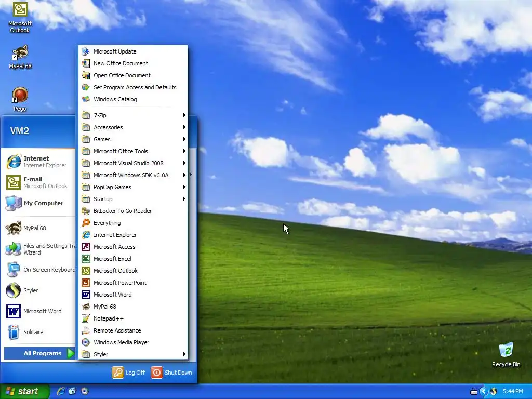Click the BitLocker To Go Reader icon
This screenshot has width=532, height=399.
pyautogui.click(x=86, y=211)
